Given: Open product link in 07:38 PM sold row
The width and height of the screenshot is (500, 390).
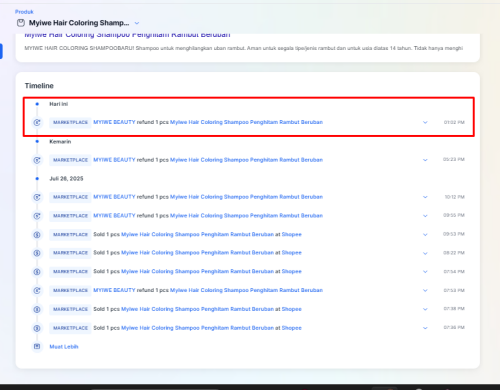Looking at the screenshot, I should pos(197,309).
